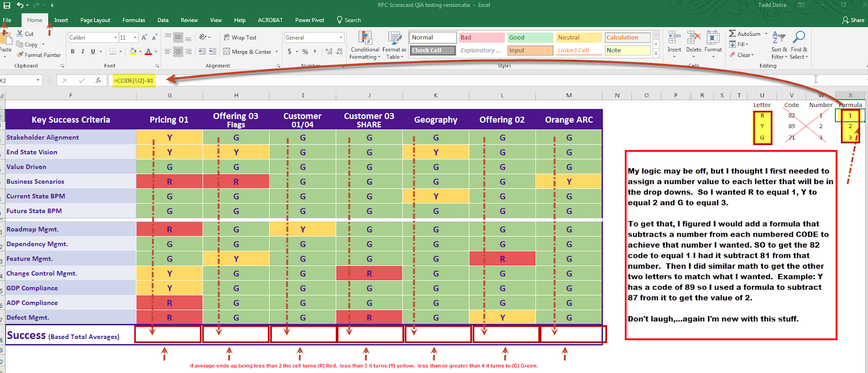Expand the Merge & Center dropdown arrow
Image resolution: width=868 pixels, height=373 pixels.
pos(277,52)
